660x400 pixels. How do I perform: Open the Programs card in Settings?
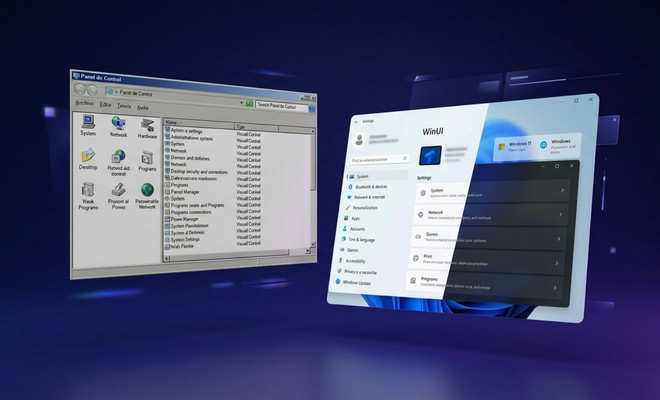pyautogui.click(x=483, y=286)
